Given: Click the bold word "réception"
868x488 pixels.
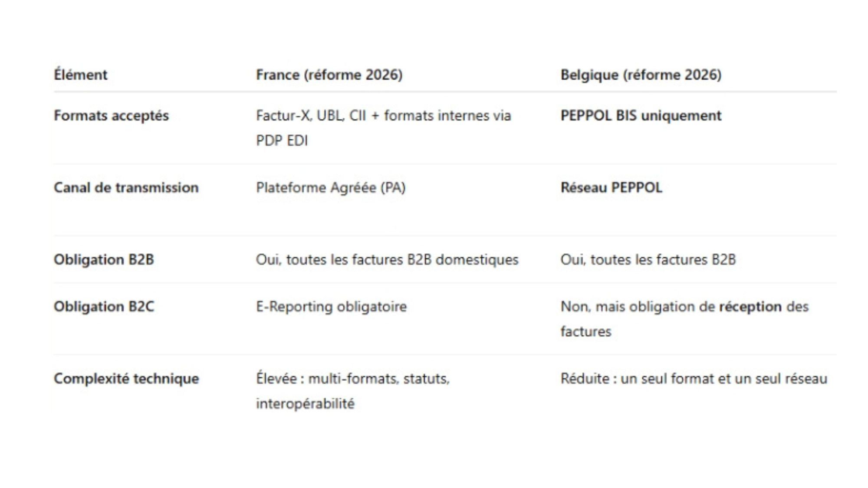Looking at the screenshot, I should pyautogui.click(x=750, y=306).
